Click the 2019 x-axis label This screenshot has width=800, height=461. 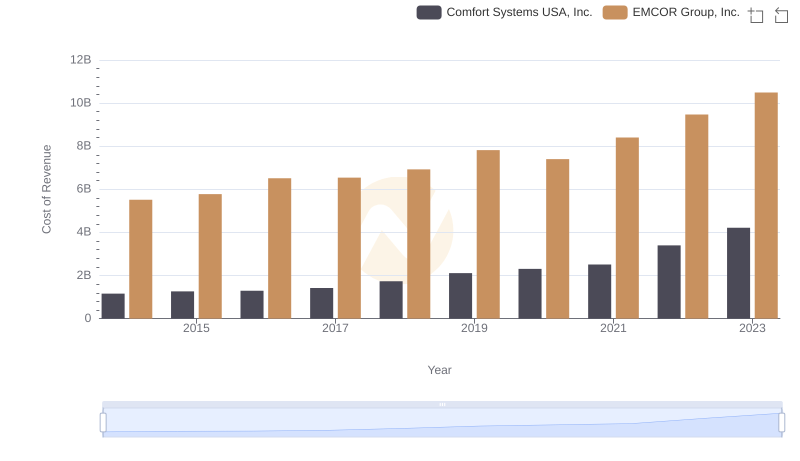point(474,328)
